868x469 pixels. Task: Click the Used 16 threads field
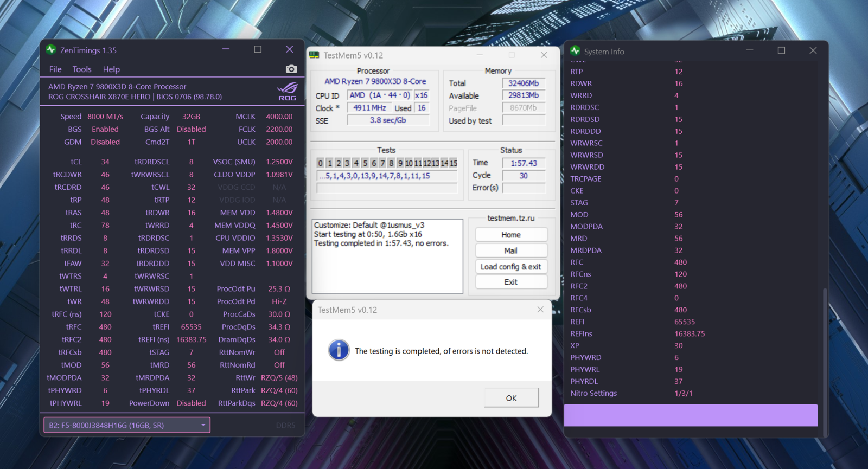422,108
